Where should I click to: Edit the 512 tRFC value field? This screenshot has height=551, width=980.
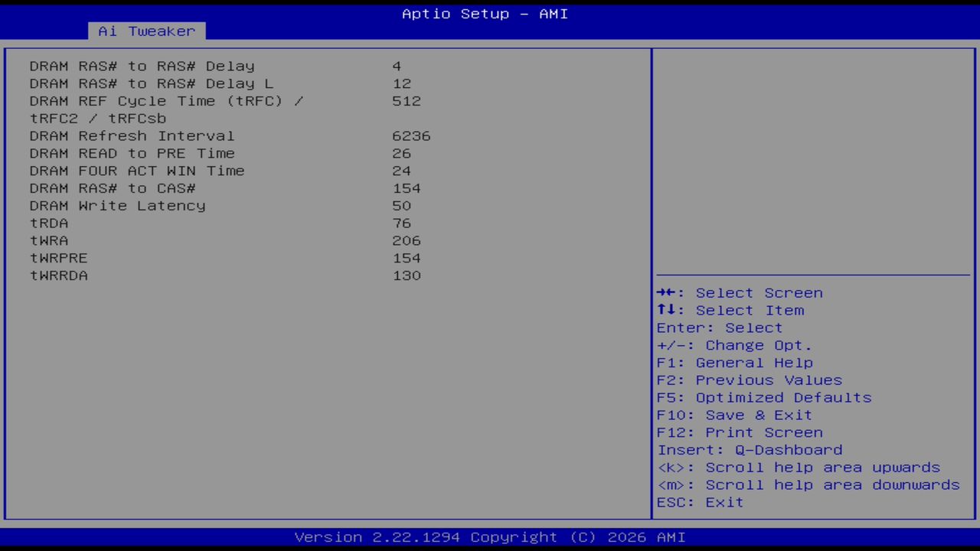click(406, 100)
